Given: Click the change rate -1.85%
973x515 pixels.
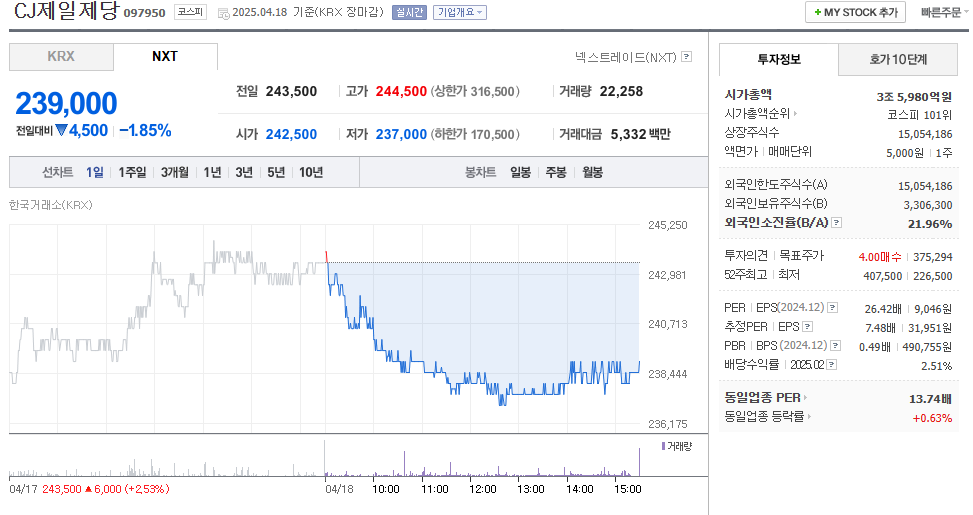Looking at the screenshot, I should pos(145,131).
